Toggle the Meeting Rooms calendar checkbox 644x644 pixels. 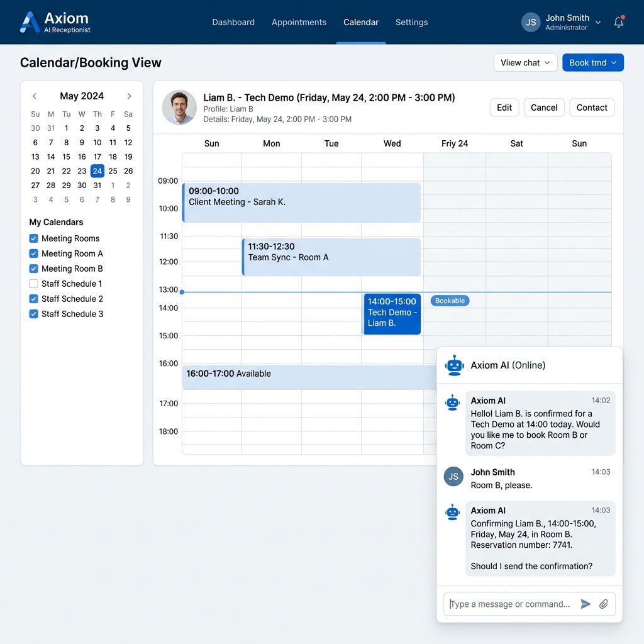[34, 238]
